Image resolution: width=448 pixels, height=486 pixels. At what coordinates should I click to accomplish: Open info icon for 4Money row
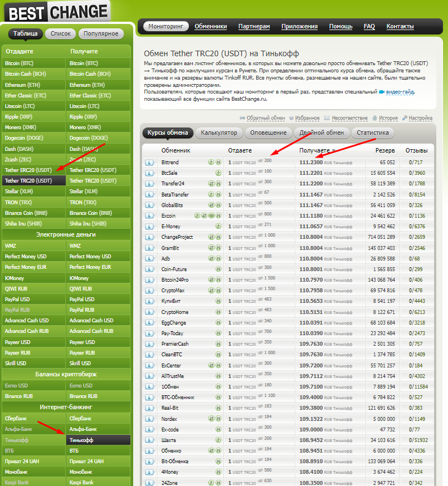[149, 472]
